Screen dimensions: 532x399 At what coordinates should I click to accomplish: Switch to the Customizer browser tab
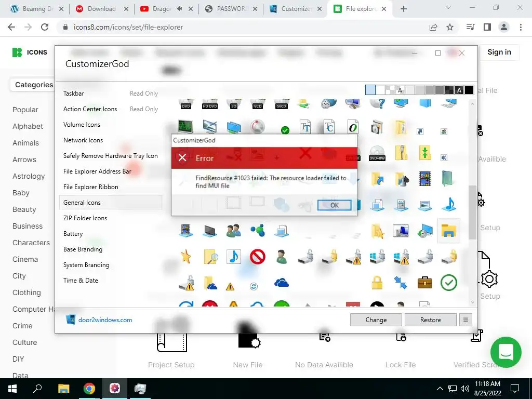tap(296, 9)
